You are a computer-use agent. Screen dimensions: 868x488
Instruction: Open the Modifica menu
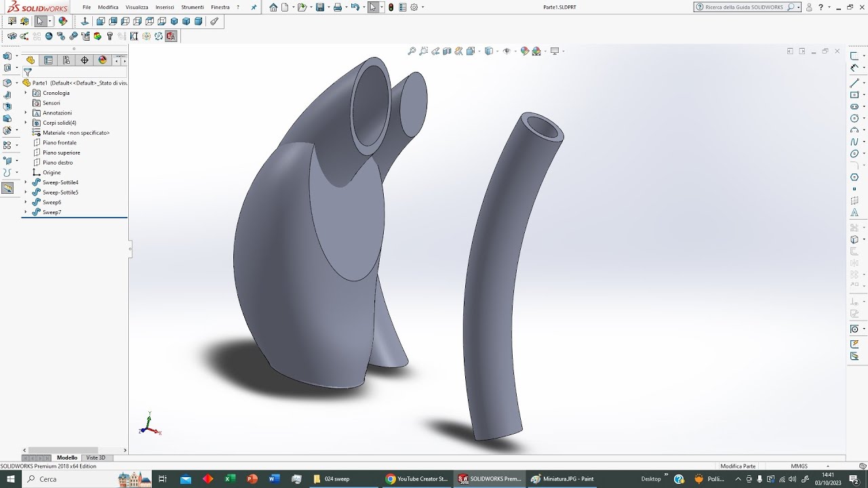click(108, 7)
